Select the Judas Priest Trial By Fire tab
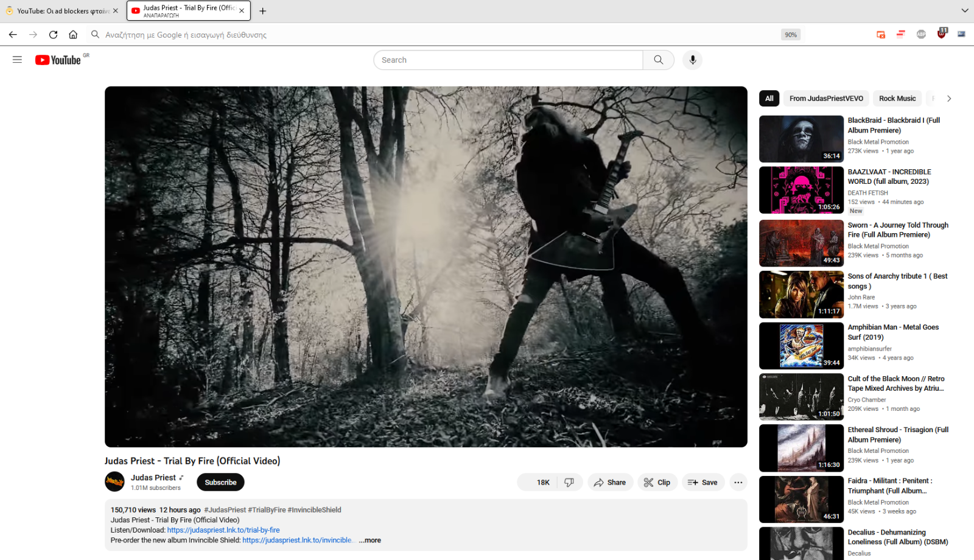974x560 pixels. coord(189,11)
